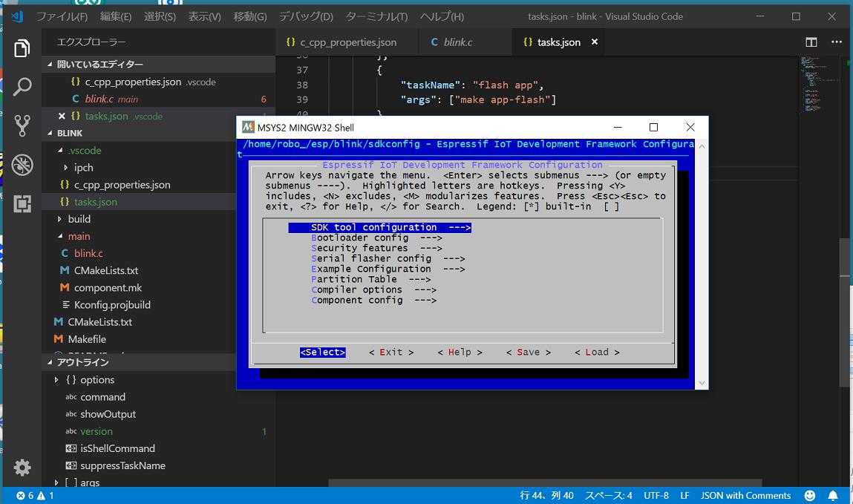Select the Search icon in the activity bar
The height and width of the screenshot is (504, 853).
21,87
